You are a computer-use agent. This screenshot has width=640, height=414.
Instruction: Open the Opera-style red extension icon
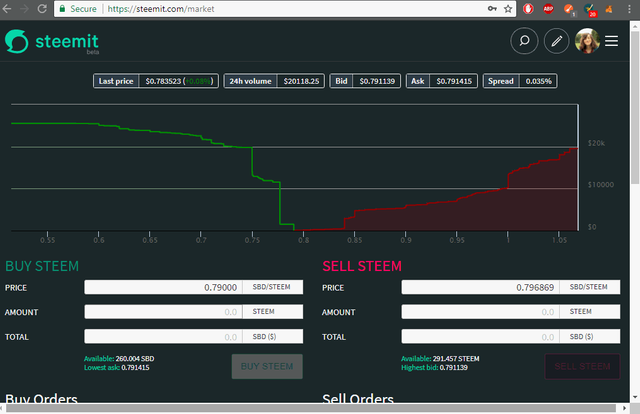coord(528,9)
